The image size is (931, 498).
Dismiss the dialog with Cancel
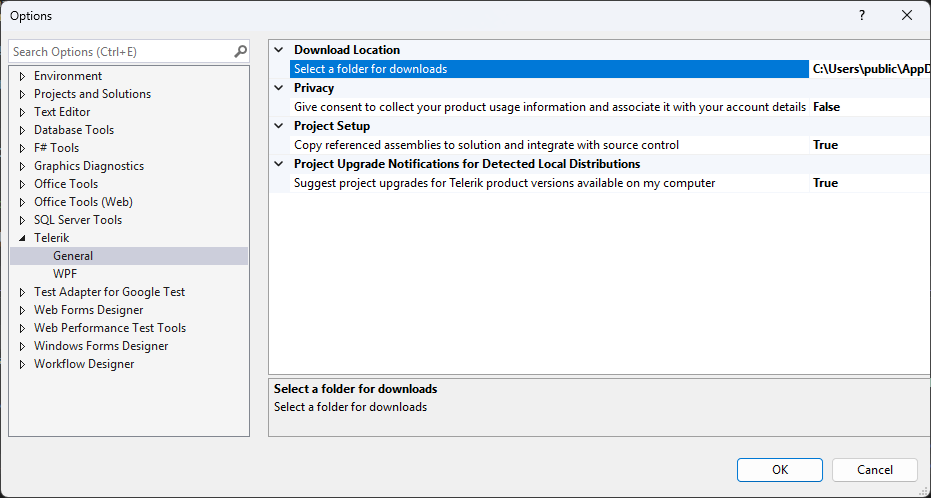click(x=875, y=470)
